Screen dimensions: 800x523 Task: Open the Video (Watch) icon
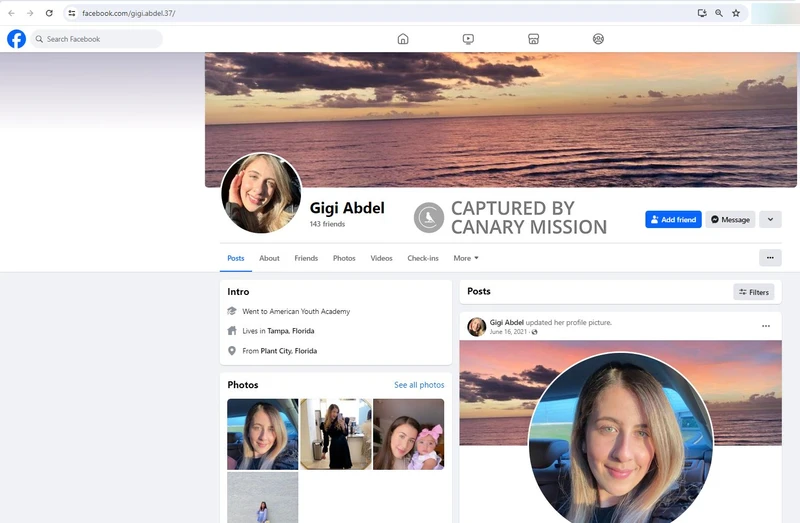[x=468, y=39]
